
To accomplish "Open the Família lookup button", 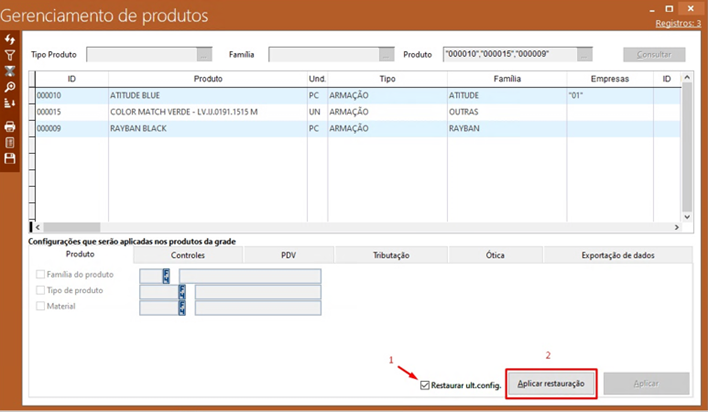I will [x=386, y=54].
